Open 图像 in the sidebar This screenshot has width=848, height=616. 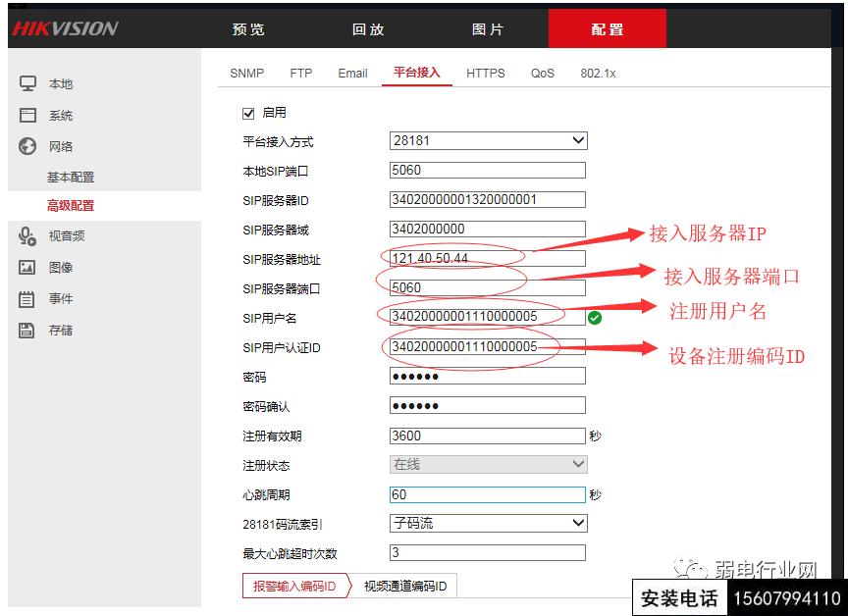61,268
